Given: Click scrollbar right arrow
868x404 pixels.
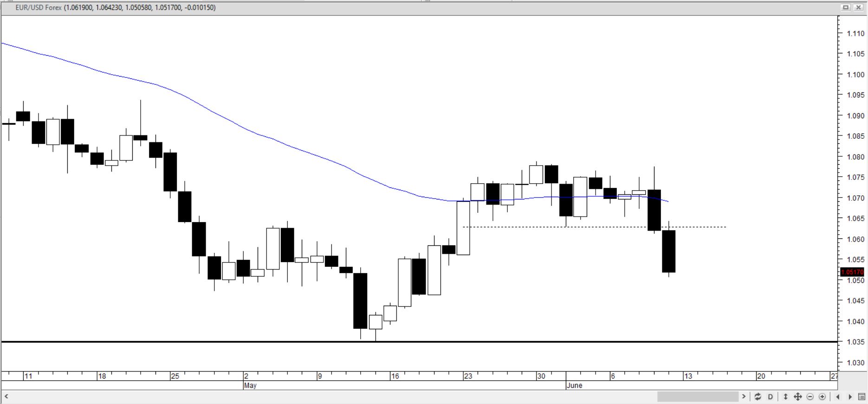Looking at the screenshot, I should coord(744,397).
